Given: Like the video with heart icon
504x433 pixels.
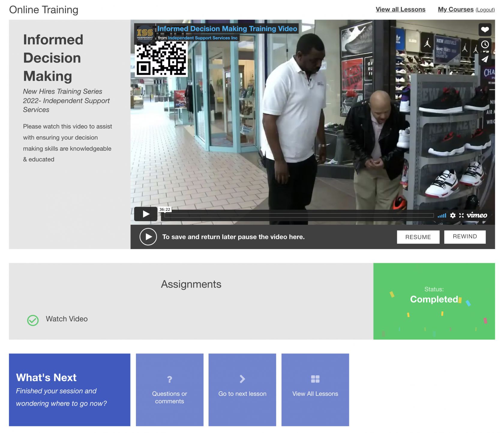Looking at the screenshot, I should [484, 29].
